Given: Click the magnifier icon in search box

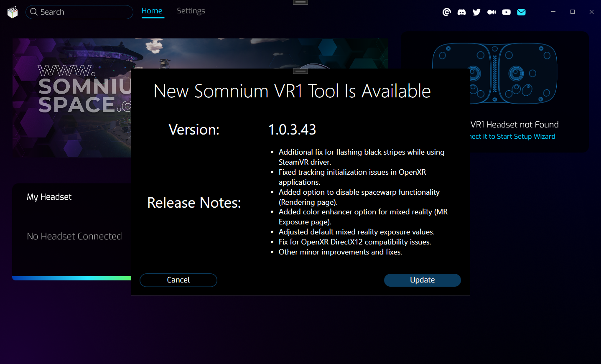Looking at the screenshot, I should (34, 12).
